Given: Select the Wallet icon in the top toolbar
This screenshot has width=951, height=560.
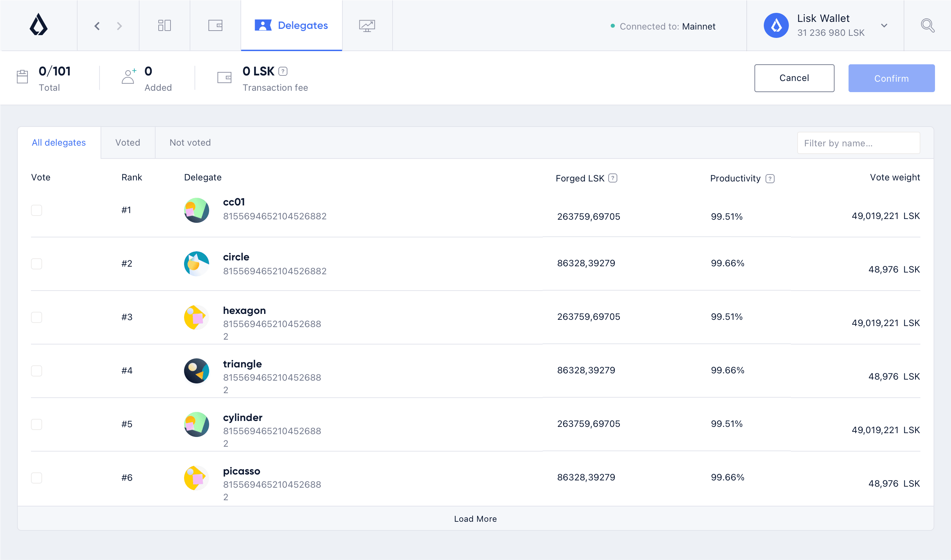Looking at the screenshot, I should 215,25.
